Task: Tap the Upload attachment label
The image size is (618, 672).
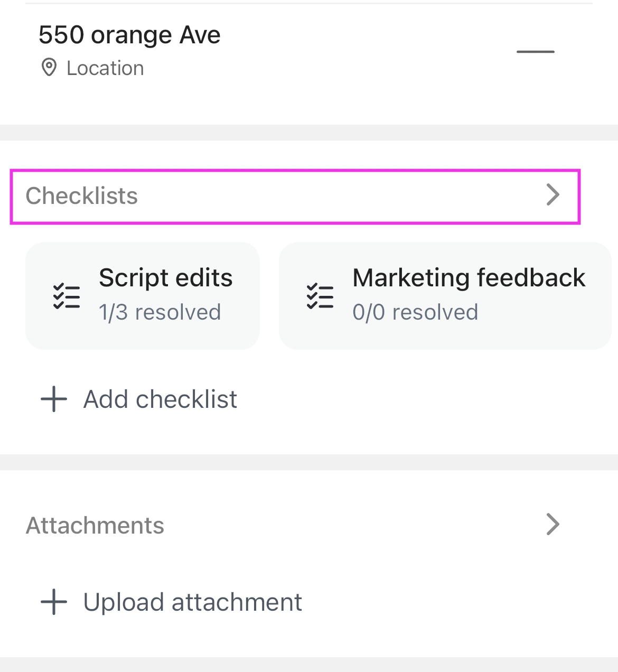Action: coord(192,602)
